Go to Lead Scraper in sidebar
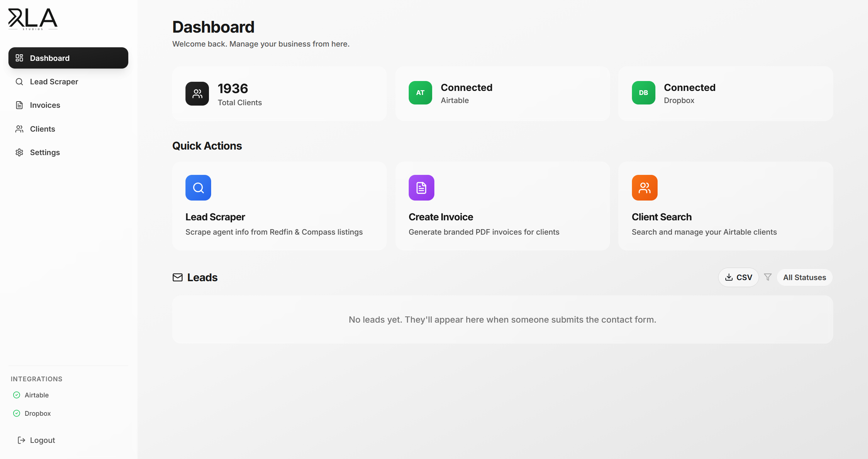868x459 pixels. pos(54,82)
